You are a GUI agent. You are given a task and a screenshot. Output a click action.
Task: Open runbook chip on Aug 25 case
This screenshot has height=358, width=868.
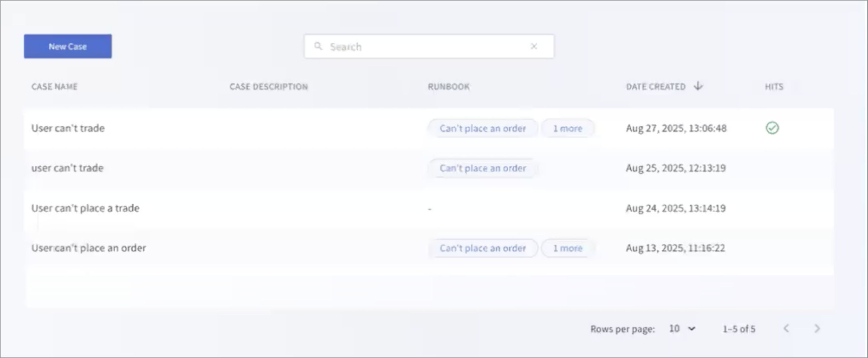(482, 168)
